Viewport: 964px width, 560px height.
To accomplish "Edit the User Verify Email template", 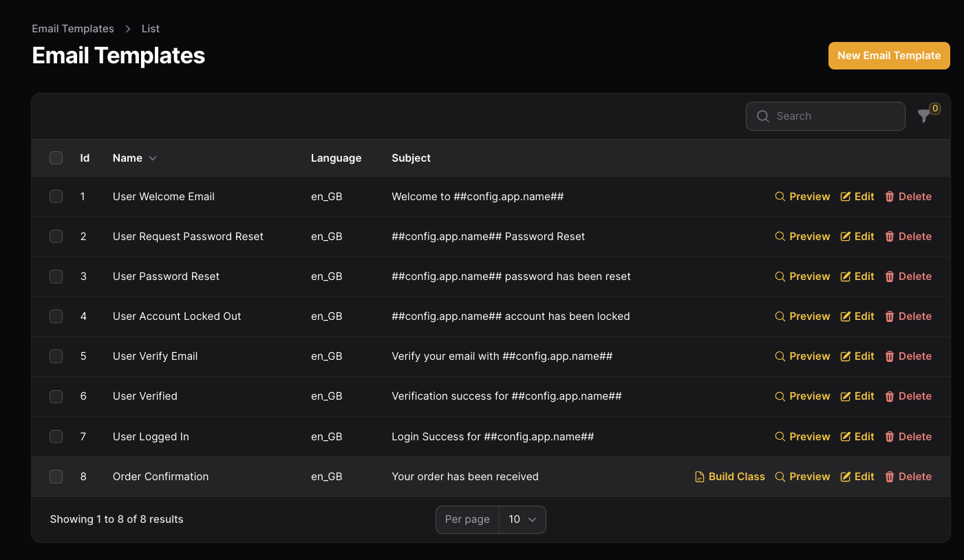I will pyautogui.click(x=857, y=356).
